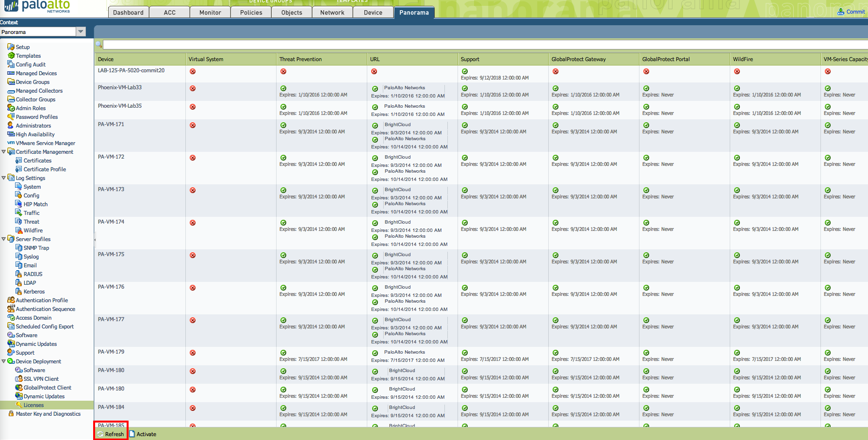The width and height of the screenshot is (868, 440).
Task: Select Master Key and Diagnostics
Action: tap(48, 413)
